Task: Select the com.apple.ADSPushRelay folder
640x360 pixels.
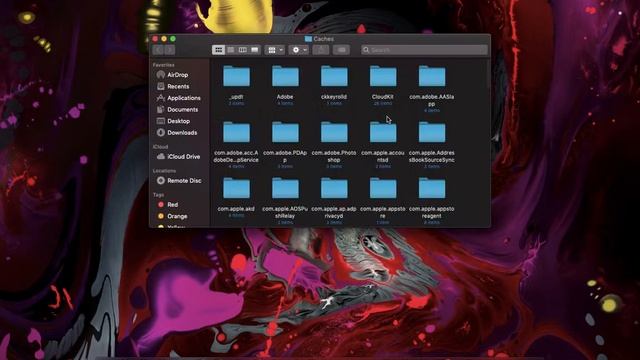Action: pyautogui.click(x=285, y=189)
